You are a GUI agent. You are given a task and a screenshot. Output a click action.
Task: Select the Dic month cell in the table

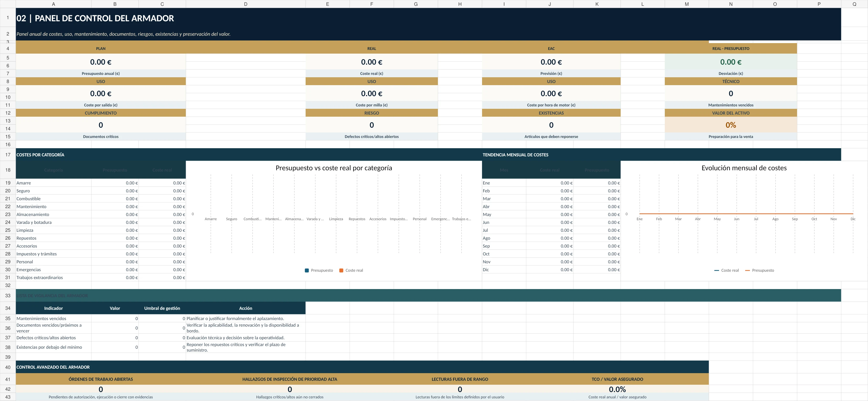(504, 270)
